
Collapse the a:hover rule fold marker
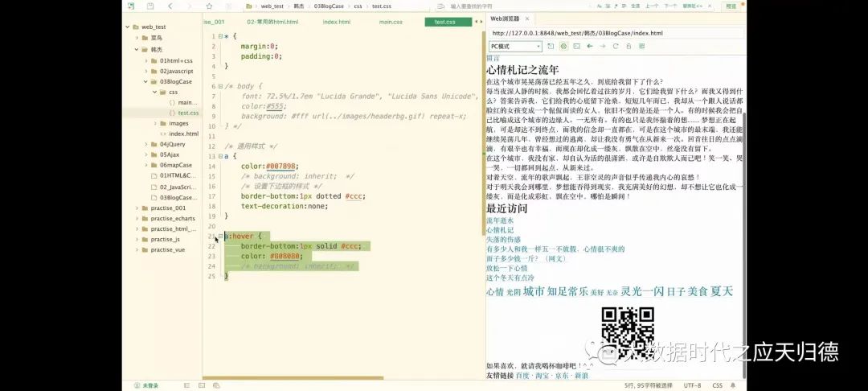219,237
